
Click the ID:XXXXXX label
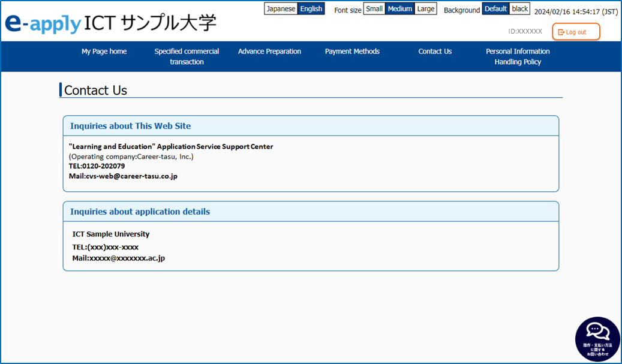pos(525,31)
